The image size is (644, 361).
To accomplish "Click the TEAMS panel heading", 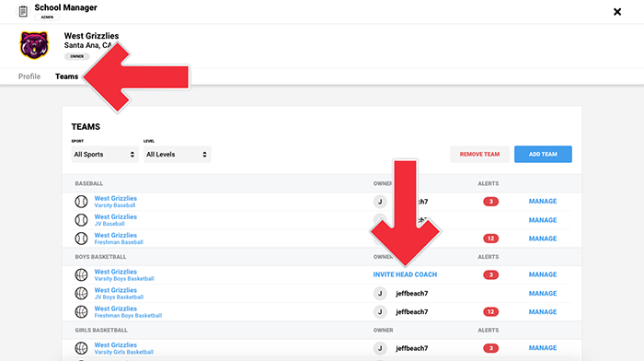I will tap(86, 127).
